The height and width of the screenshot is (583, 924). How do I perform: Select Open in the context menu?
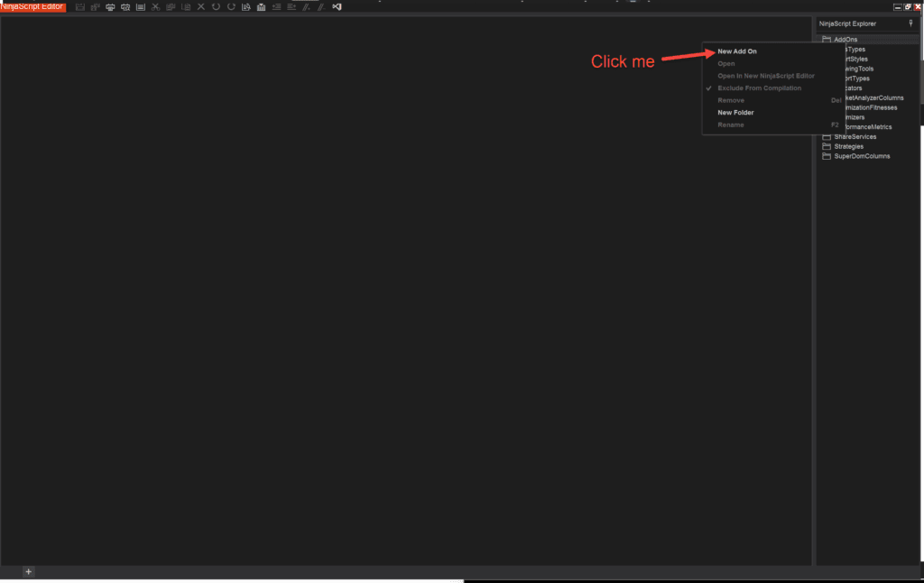coord(726,64)
